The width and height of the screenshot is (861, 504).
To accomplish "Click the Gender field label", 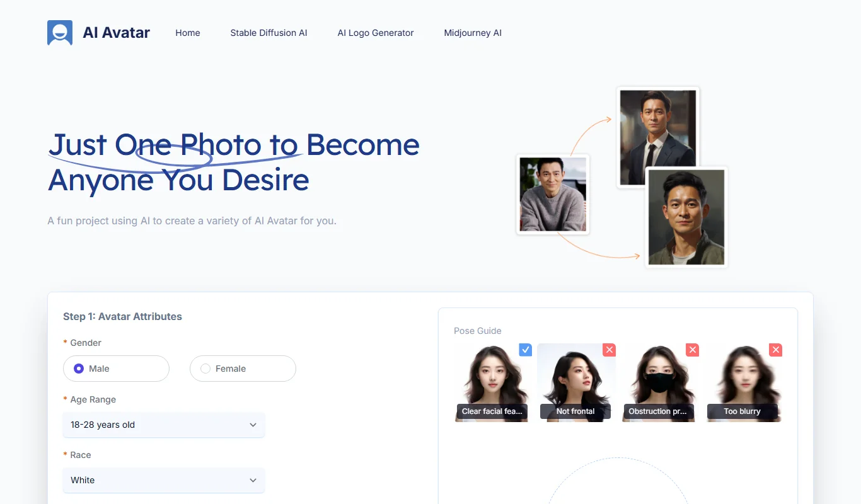I will tap(86, 343).
